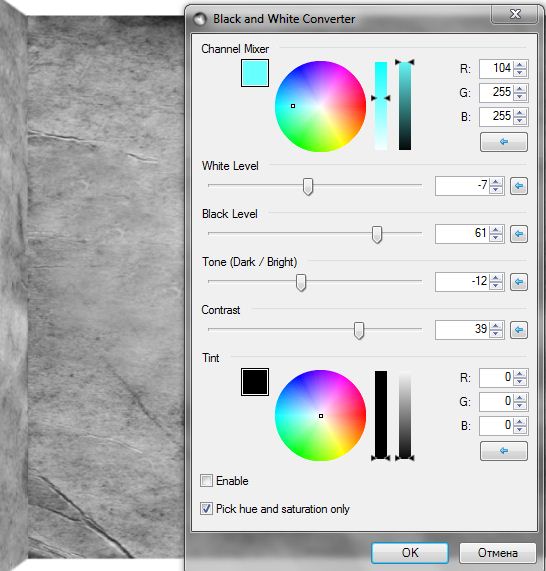Image resolution: width=546 pixels, height=571 pixels.
Task: Click the Channel Mixer saturation bar
Action: point(381,106)
